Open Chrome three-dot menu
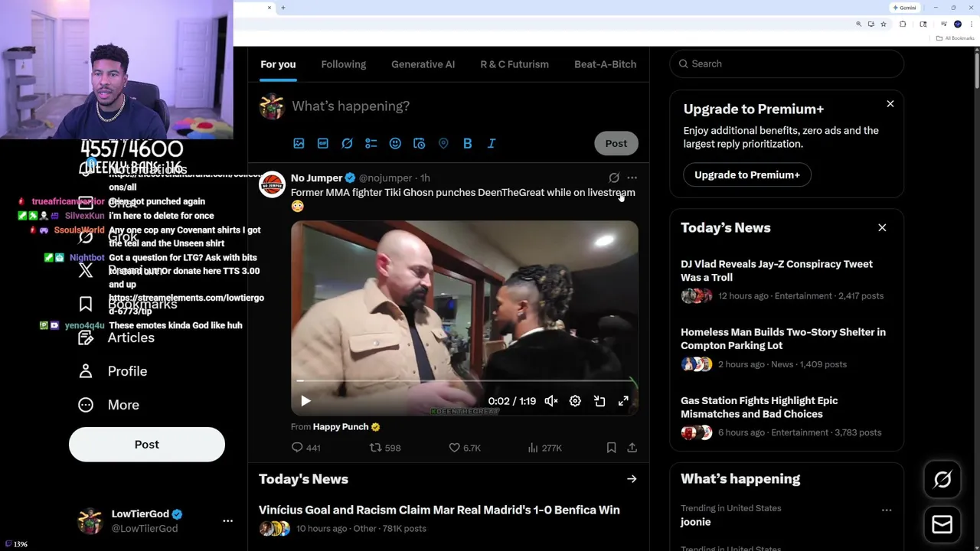The width and height of the screenshot is (980, 551). point(971,24)
